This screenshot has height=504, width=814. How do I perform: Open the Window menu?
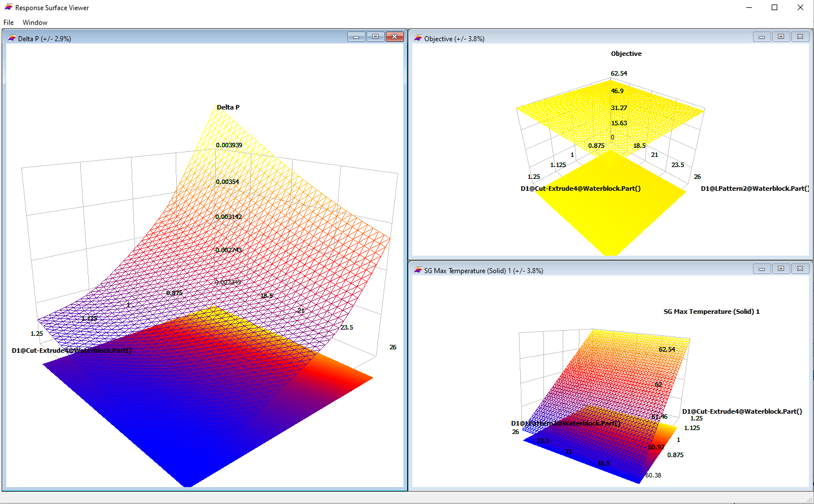(34, 22)
